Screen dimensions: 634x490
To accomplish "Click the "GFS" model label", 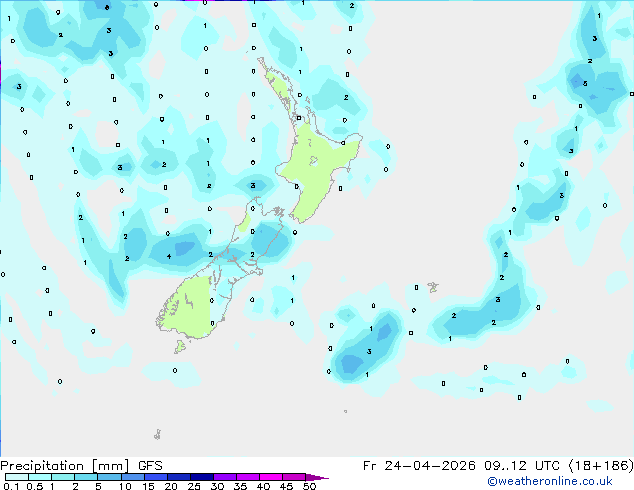I will 150,466.
